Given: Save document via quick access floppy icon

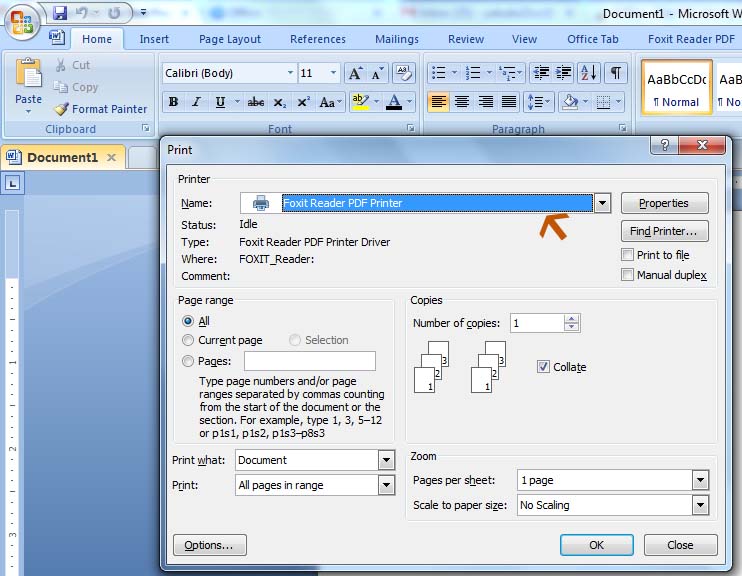Looking at the screenshot, I should (60, 13).
